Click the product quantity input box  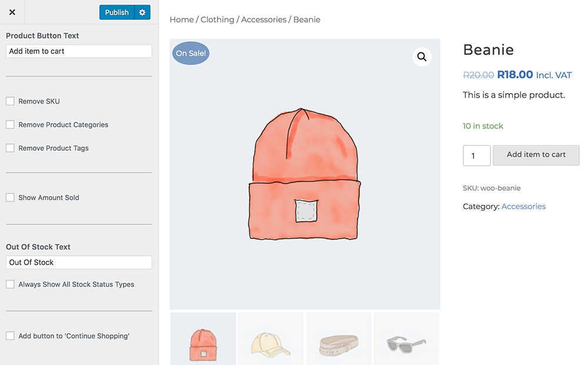click(x=476, y=155)
